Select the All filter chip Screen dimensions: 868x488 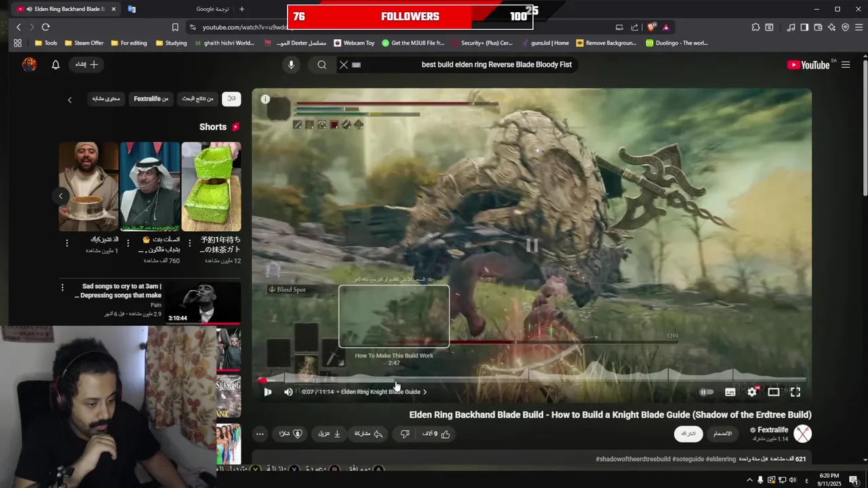click(231, 99)
